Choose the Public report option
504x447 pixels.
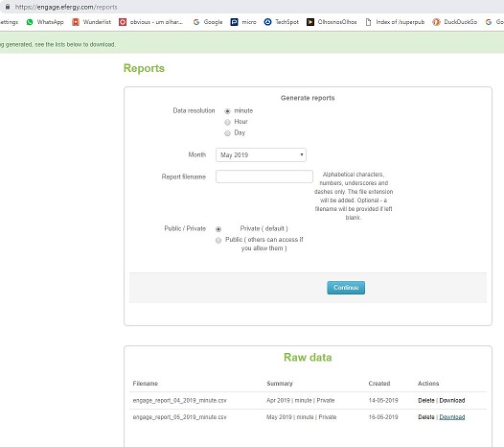[x=218, y=241]
